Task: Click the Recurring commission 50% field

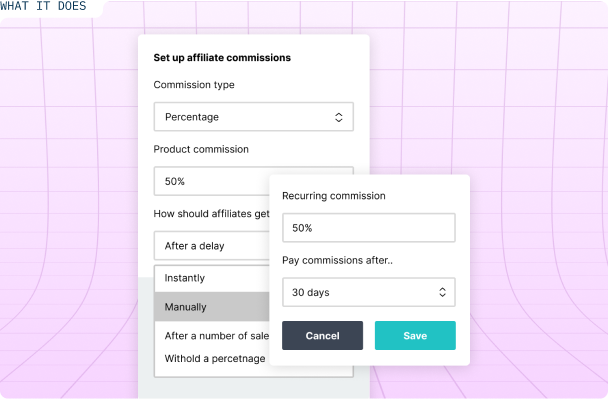Action: coord(369,228)
